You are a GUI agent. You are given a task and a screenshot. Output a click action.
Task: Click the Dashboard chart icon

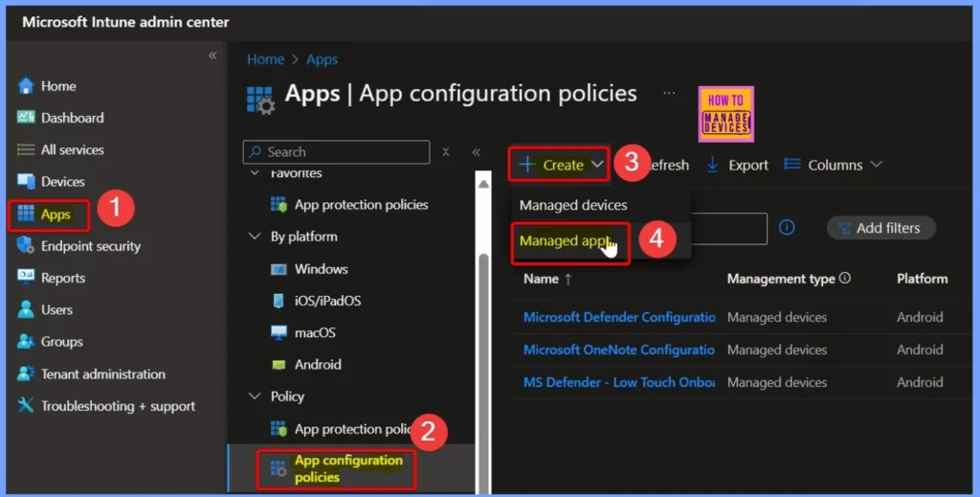tap(26, 117)
